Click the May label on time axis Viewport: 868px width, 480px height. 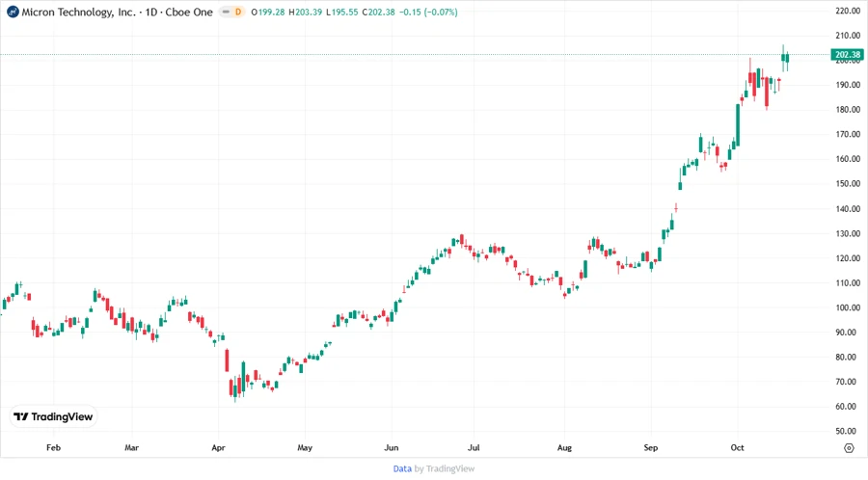305,447
